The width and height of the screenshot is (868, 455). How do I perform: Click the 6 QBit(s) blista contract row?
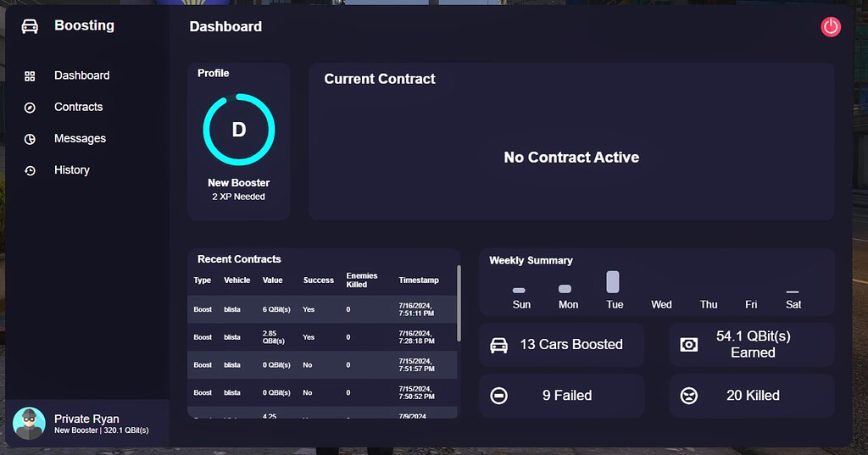[322, 309]
